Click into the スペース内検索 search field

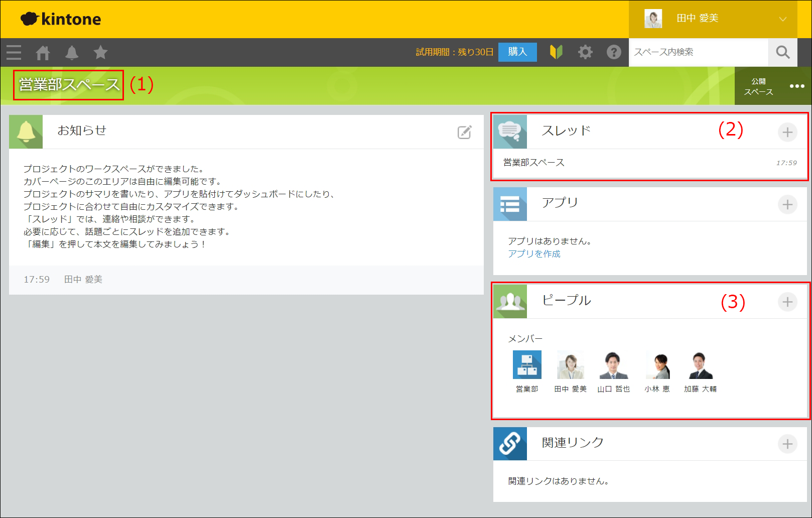[x=698, y=52]
